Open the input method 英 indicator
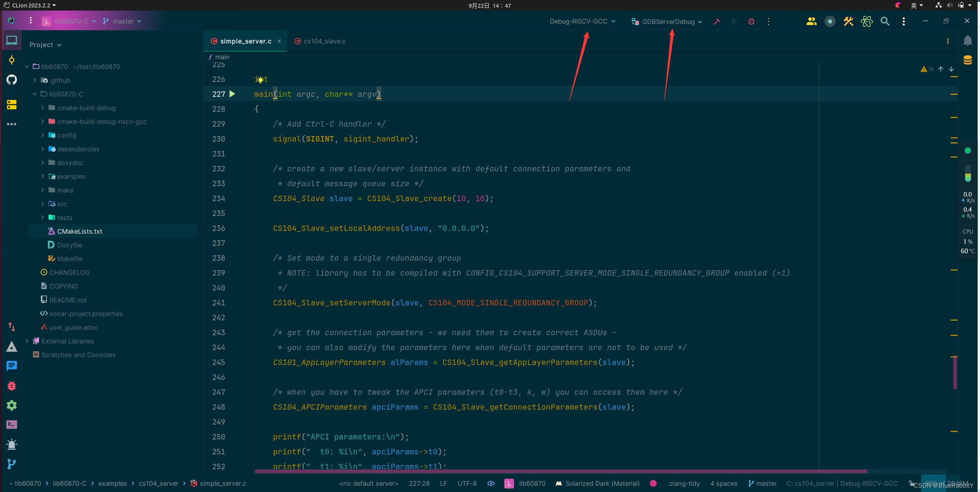The image size is (980, 492). click(916, 5)
